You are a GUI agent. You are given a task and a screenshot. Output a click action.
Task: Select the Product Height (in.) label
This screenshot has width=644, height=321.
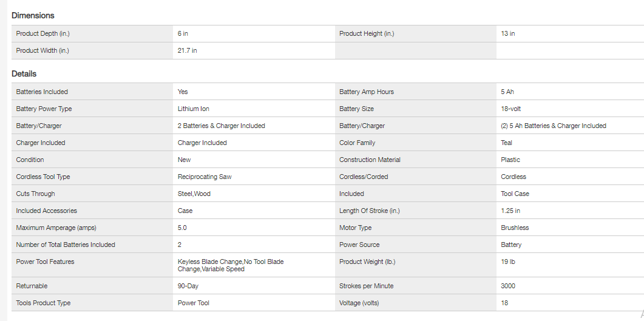[367, 33]
